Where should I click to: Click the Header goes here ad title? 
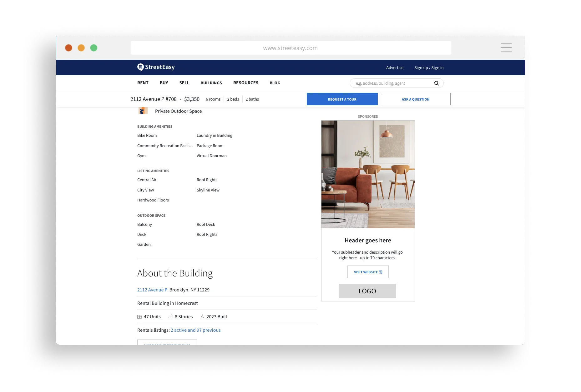pos(368,240)
